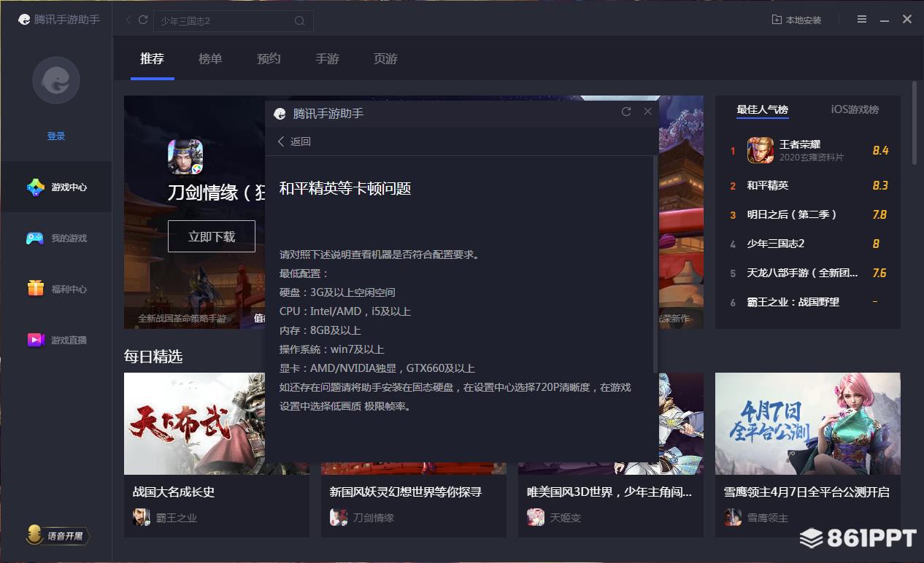The width and height of the screenshot is (924, 563).
Task: Click the search magnifier icon
Action: [x=299, y=21]
